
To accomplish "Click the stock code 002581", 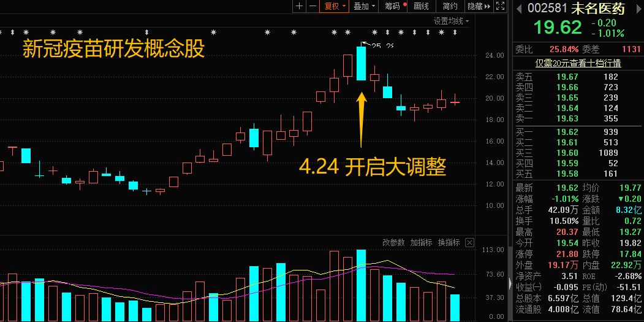I will [547, 8].
